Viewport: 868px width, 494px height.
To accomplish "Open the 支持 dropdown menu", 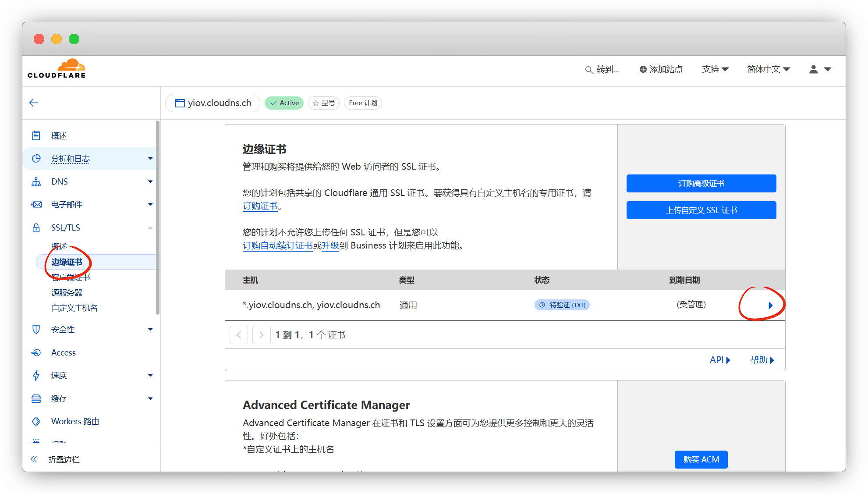I will [715, 69].
